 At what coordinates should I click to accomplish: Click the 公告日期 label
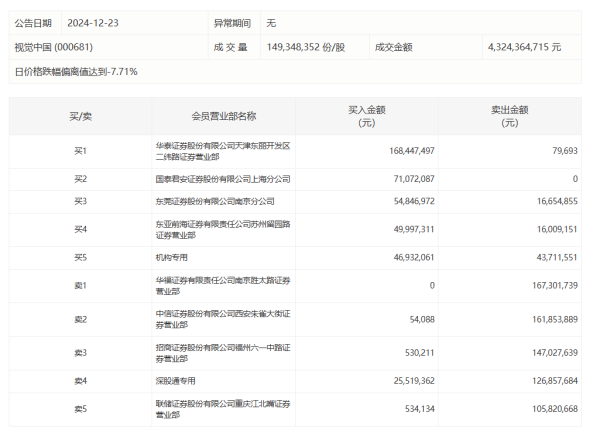coord(33,23)
